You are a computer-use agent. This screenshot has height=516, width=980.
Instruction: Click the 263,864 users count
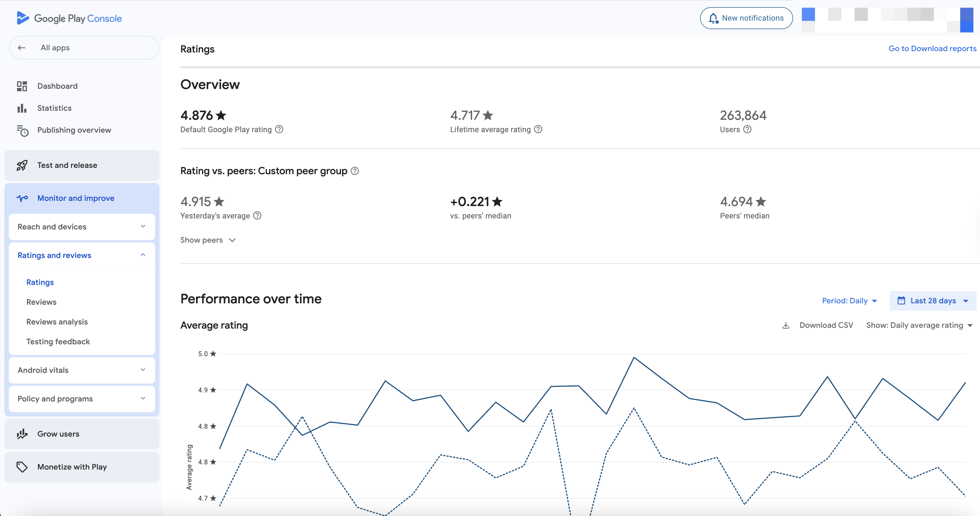743,115
